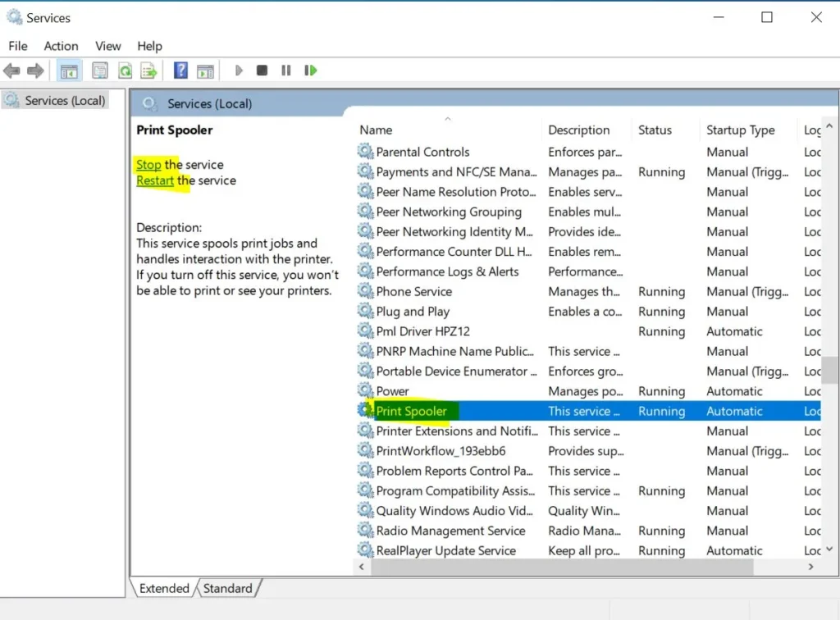Image resolution: width=840 pixels, height=620 pixels.
Task: Select Peer Name Resolution Protocol row
Action: coord(588,192)
